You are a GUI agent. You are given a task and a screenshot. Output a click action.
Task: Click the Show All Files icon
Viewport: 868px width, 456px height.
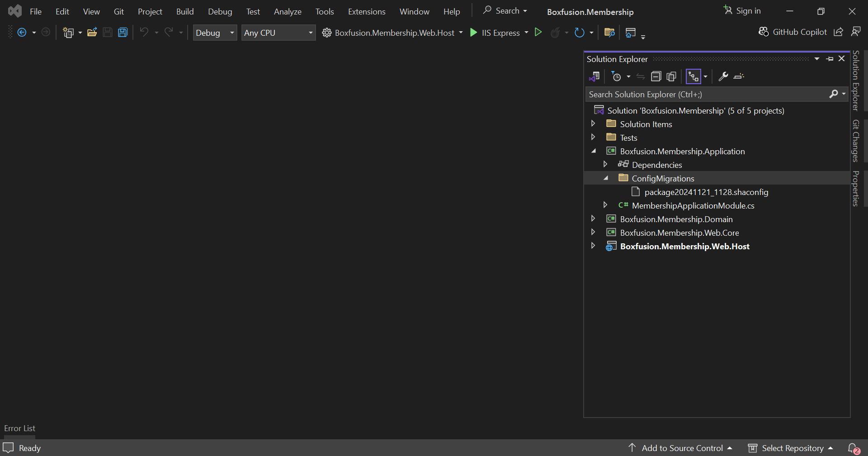(x=671, y=76)
